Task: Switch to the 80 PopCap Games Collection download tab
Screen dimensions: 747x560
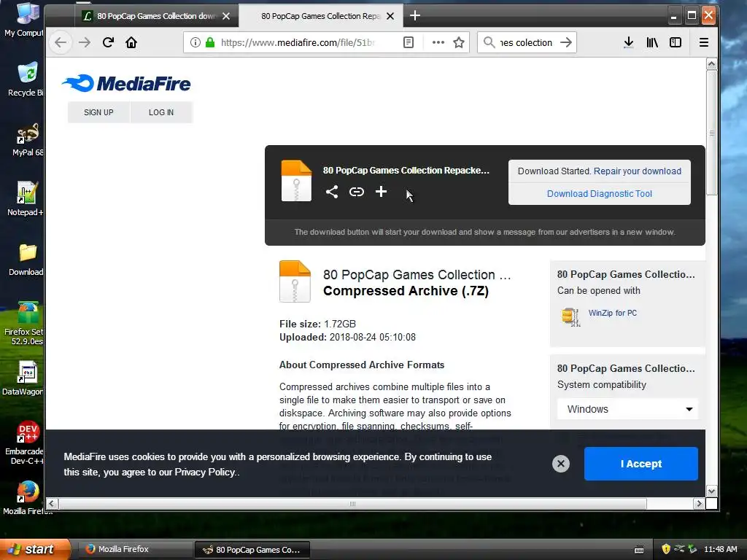Action: pos(156,16)
